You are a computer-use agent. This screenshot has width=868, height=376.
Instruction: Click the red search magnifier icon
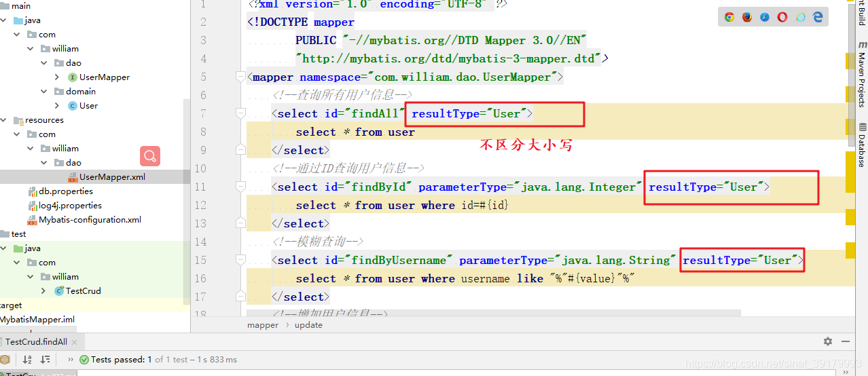150,156
